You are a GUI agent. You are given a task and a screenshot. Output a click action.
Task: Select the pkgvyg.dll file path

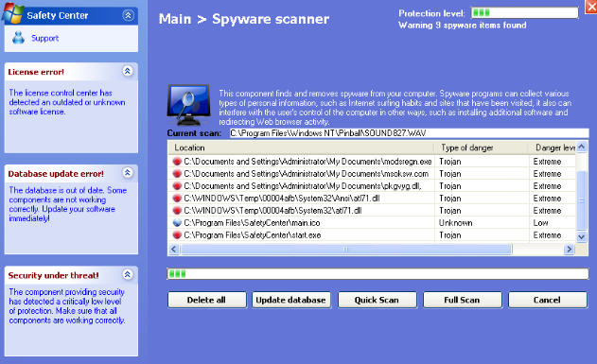pyautogui.click(x=303, y=186)
